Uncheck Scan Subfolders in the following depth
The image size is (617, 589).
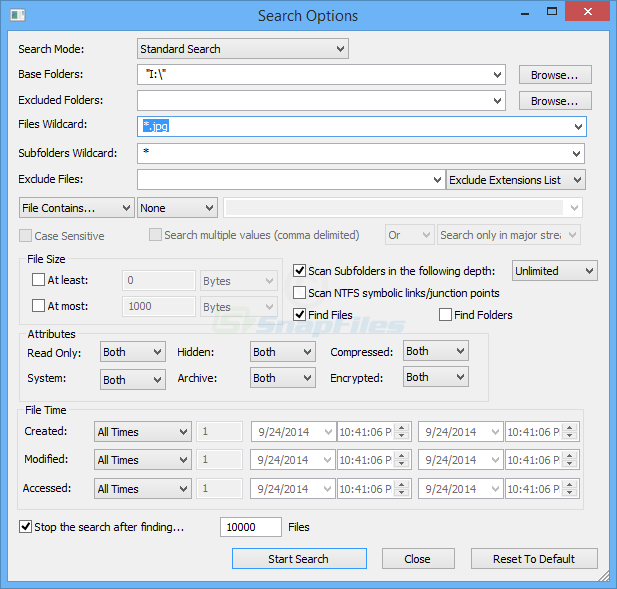[x=299, y=271]
